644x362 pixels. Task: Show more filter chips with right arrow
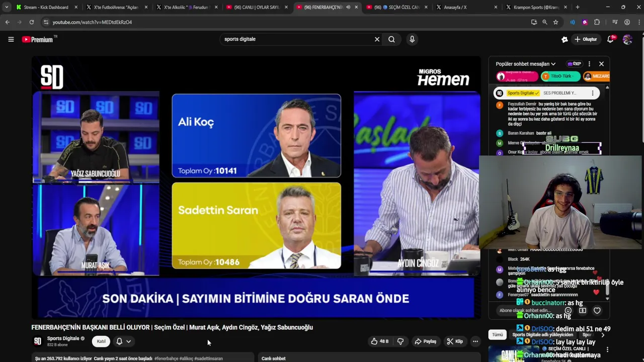point(603,335)
